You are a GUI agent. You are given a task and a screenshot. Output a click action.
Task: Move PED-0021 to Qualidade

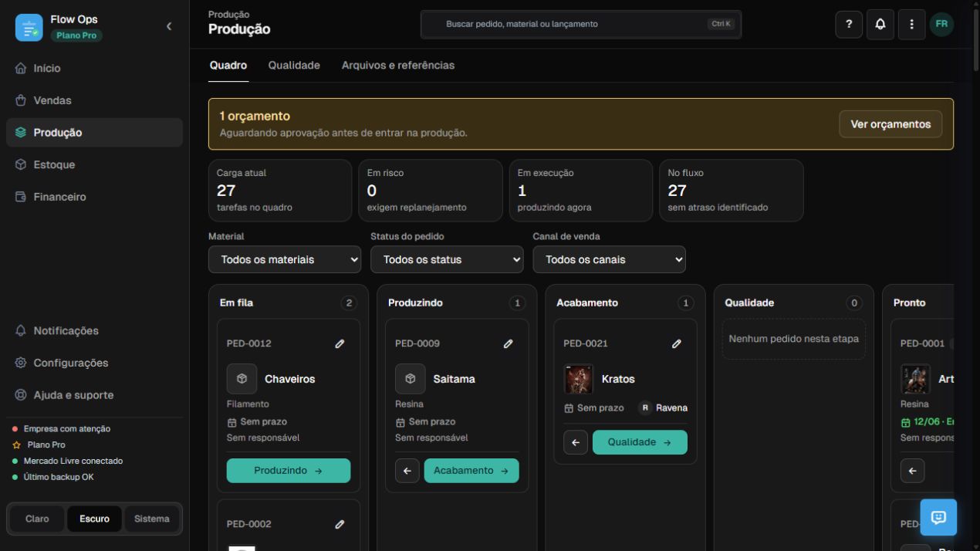pos(640,442)
